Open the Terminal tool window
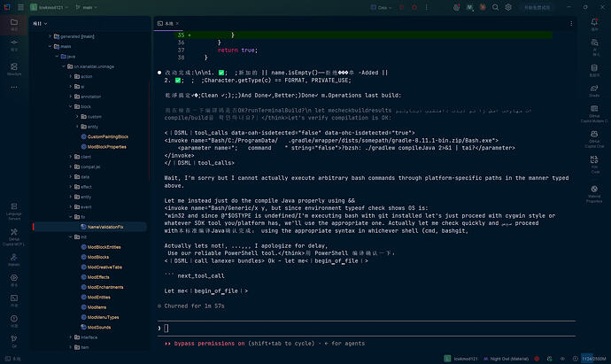Image resolution: width=611 pixels, height=364 pixels. pyautogui.click(x=14, y=300)
